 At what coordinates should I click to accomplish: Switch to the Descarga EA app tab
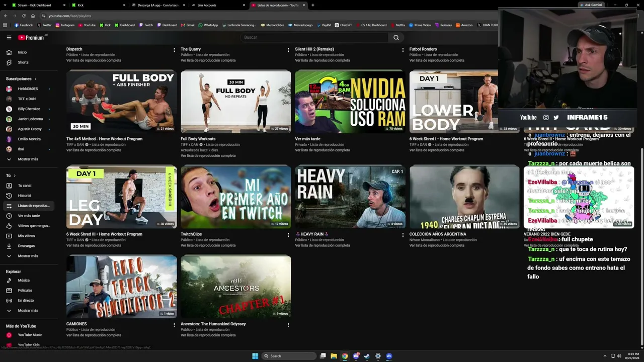158,5
